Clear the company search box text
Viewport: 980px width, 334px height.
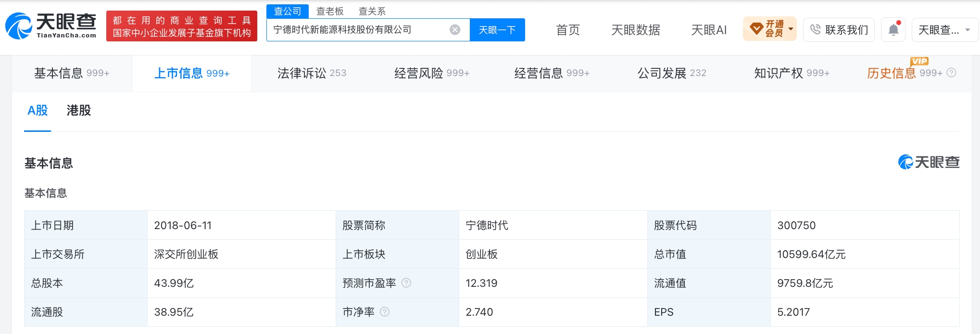pos(454,30)
